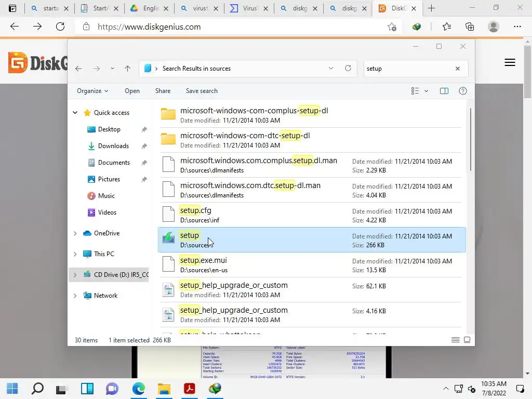Select Downloads in the navigation pane
Image resolution: width=532 pixels, height=399 pixels.
click(x=113, y=146)
